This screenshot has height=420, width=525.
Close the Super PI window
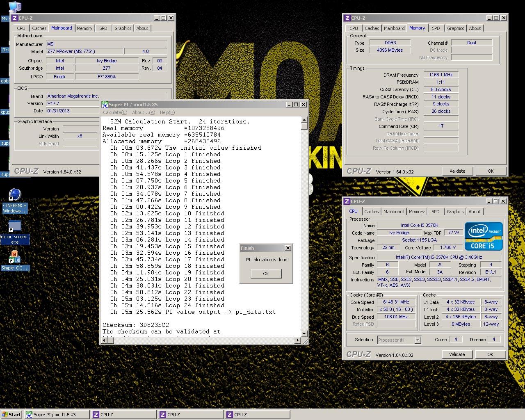pos(304,105)
